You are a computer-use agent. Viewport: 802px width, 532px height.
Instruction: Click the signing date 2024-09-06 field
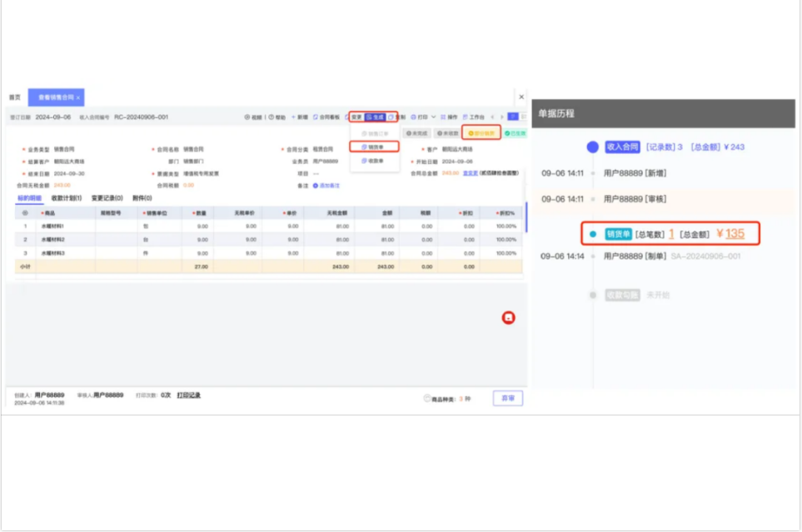coord(53,117)
